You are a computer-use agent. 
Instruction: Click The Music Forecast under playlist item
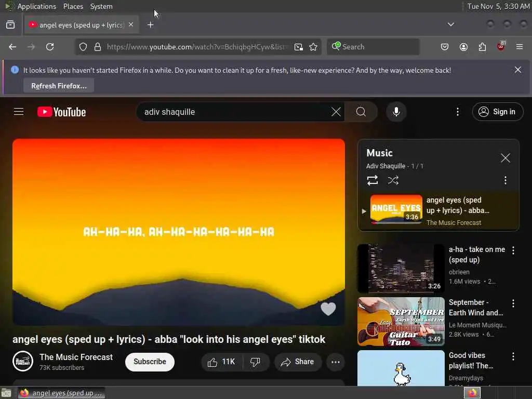point(454,222)
